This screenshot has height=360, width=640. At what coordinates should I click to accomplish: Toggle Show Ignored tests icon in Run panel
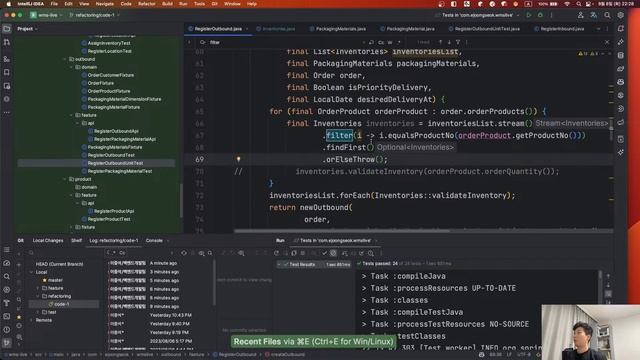333,253
